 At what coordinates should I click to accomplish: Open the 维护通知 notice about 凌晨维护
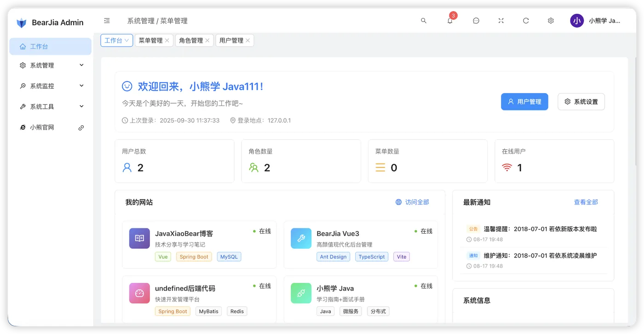pos(540,256)
